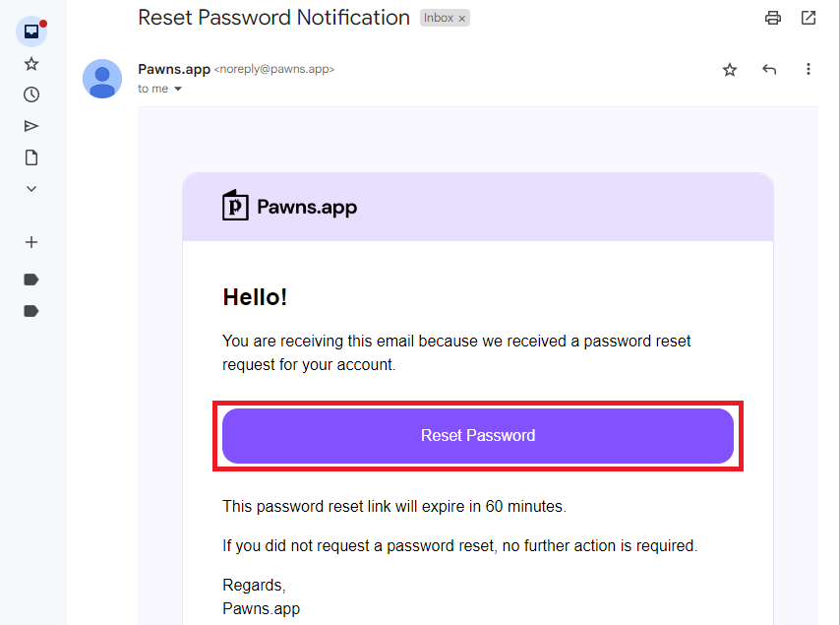The width and height of the screenshot is (840, 625).
Task: Create new label with plus icon
Action: pyautogui.click(x=31, y=242)
